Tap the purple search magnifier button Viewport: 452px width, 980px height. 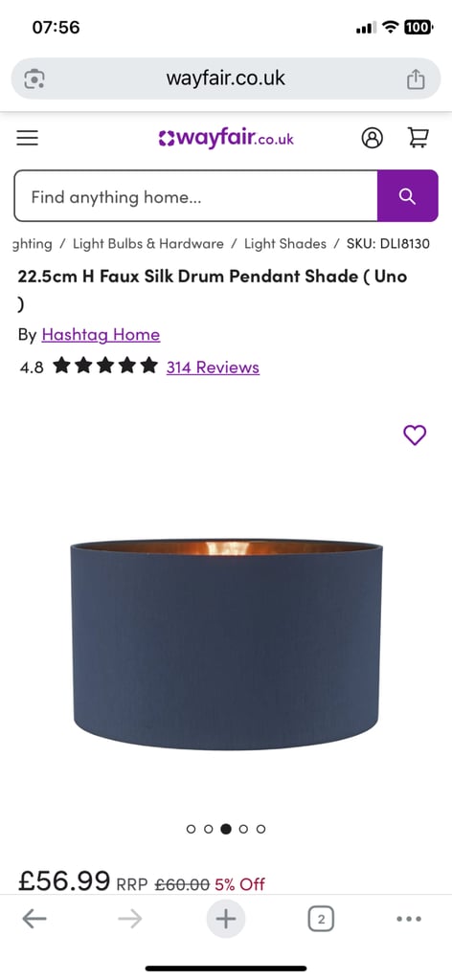click(x=408, y=196)
